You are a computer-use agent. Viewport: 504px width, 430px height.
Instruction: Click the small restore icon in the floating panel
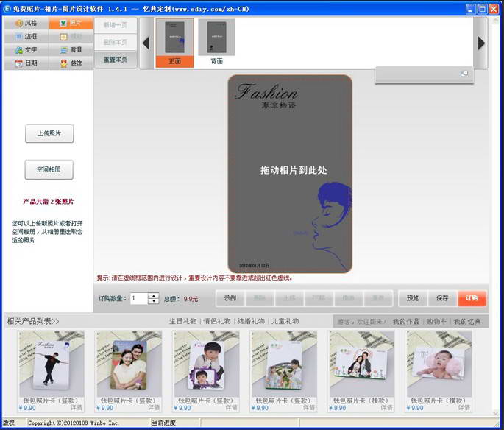[464, 74]
